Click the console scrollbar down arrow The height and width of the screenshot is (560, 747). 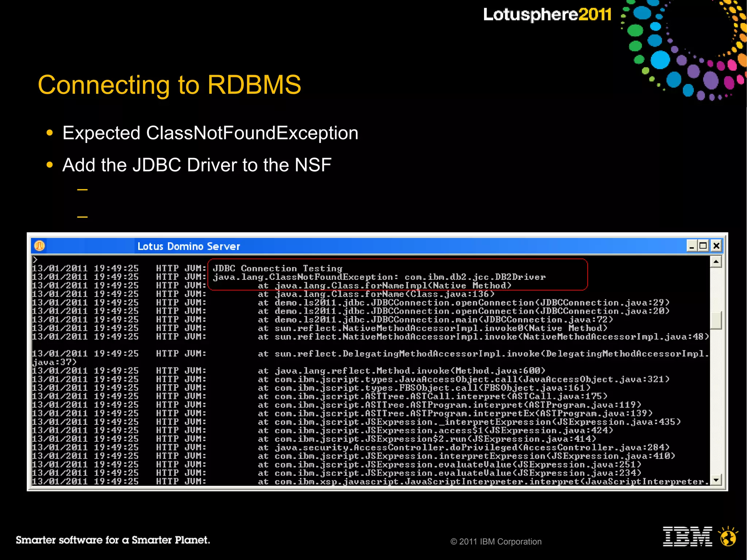(x=716, y=480)
